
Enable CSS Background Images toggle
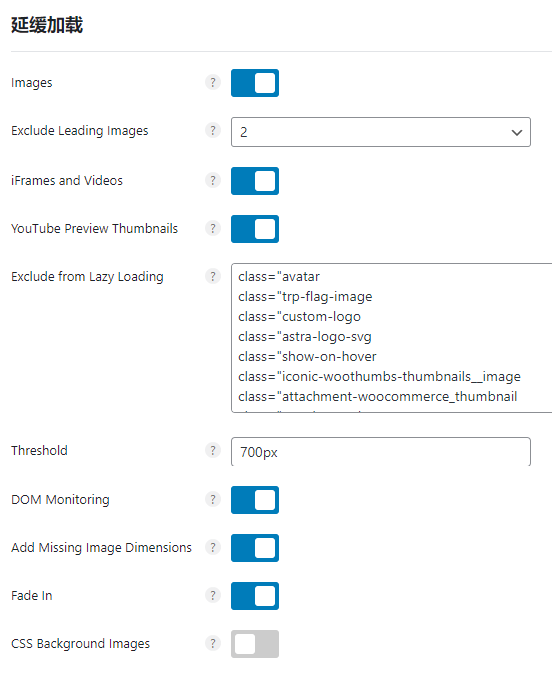255,644
